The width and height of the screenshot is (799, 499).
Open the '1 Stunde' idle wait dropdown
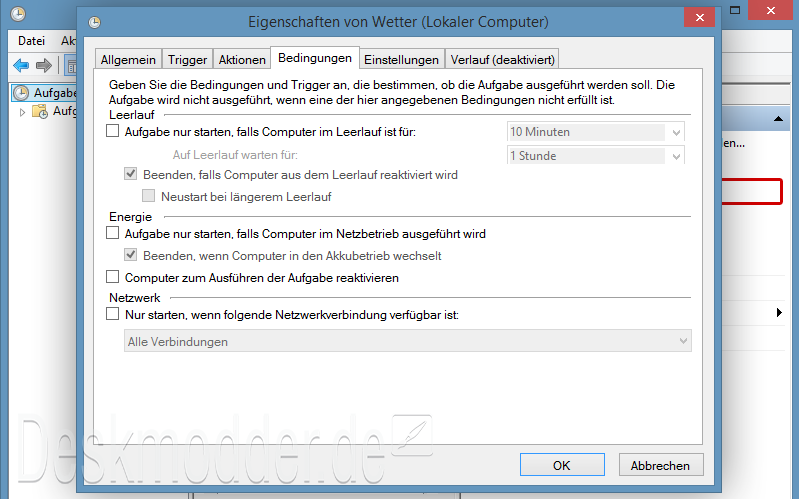(x=677, y=156)
